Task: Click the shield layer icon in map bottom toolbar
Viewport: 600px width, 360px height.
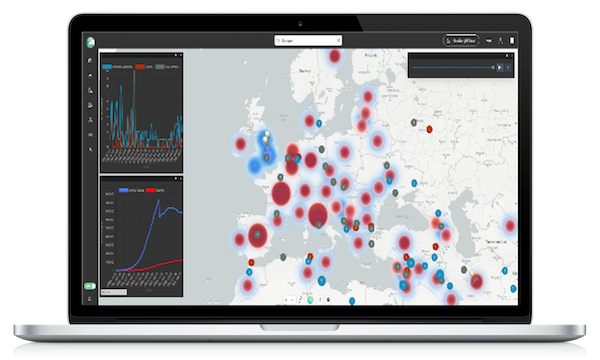Action: tap(310, 300)
